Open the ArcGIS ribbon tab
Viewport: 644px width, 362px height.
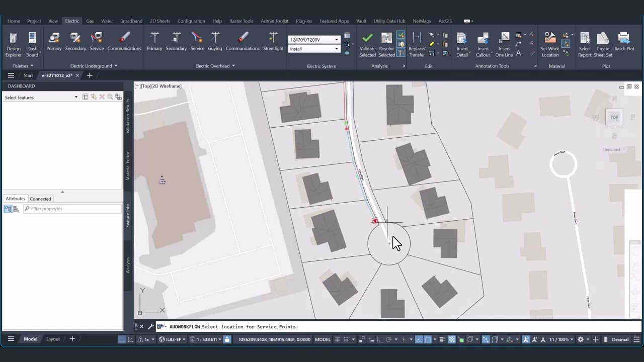coord(445,21)
